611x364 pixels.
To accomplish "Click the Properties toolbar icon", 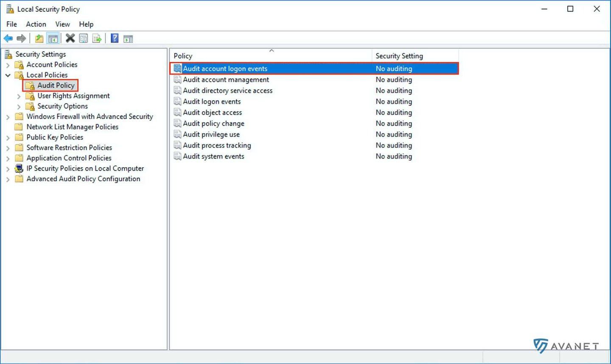I will pos(84,39).
